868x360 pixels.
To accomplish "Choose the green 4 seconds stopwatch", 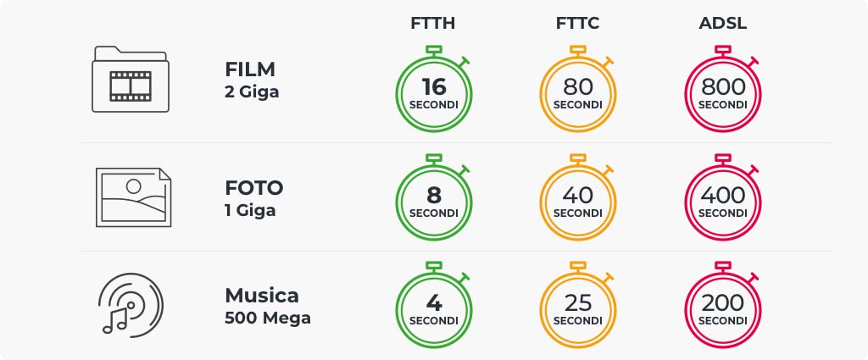I will (x=433, y=305).
